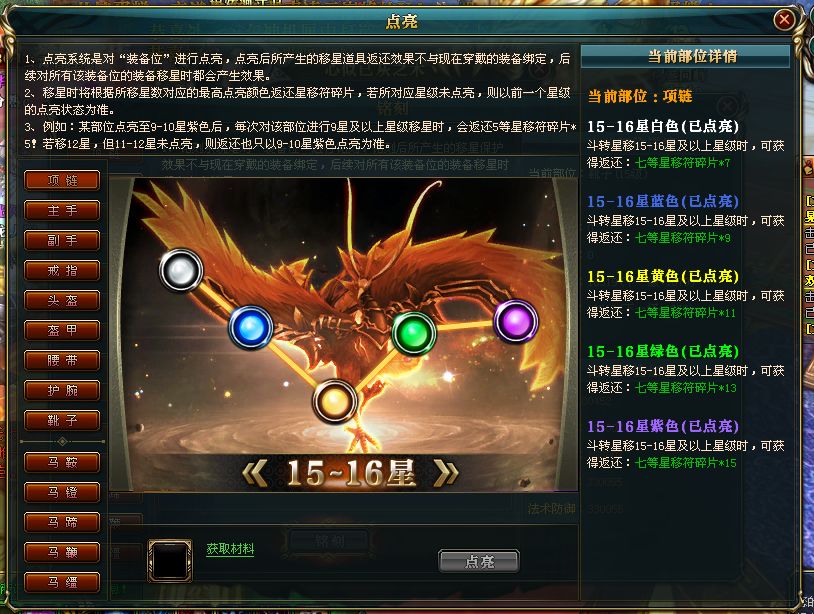Select the 项链 equipment slot tab
Viewport: 814px width, 614px height.
pyautogui.click(x=62, y=180)
